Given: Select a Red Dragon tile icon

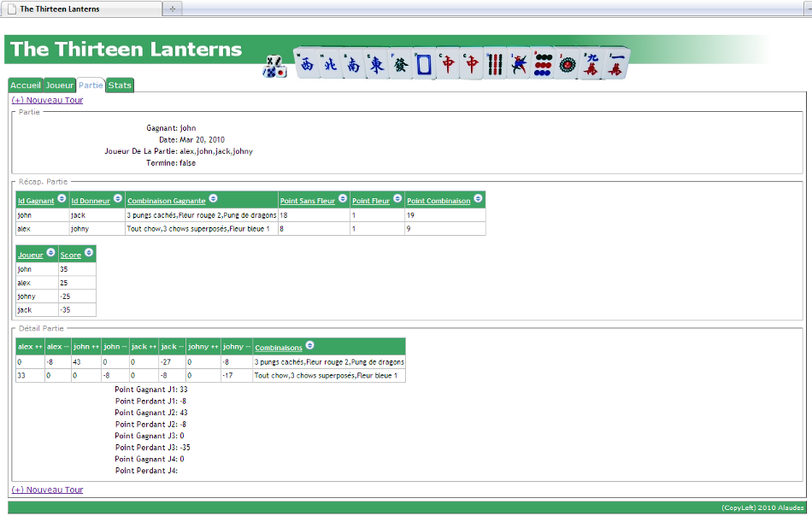Looking at the screenshot, I should pos(447,63).
